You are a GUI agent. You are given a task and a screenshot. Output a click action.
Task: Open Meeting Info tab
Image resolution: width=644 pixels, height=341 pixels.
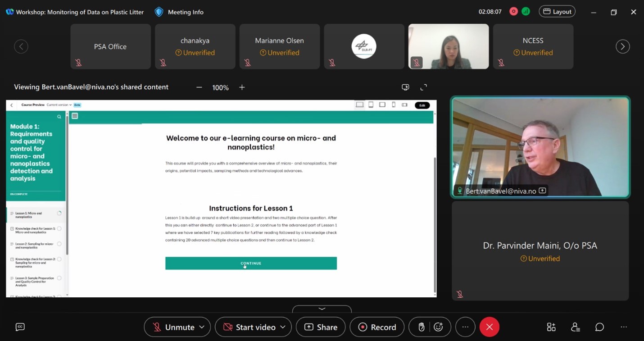pyautogui.click(x=179, y=12)
